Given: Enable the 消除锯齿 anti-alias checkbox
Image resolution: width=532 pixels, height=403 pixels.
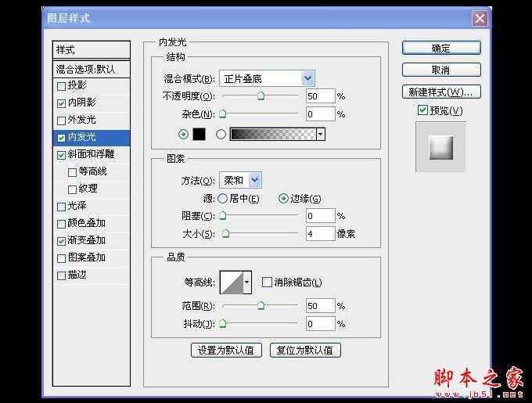Looking at the screenshot, I should click(x=267, y=282).
